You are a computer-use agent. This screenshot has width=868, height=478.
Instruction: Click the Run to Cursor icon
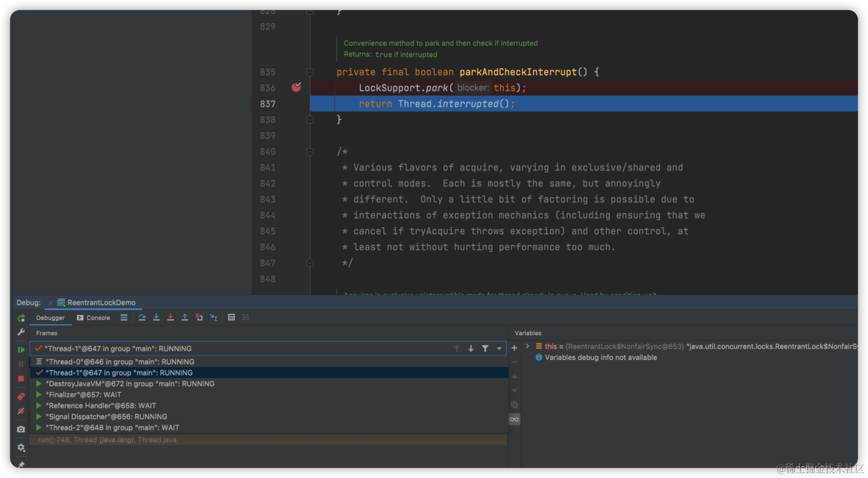point(214,317)
